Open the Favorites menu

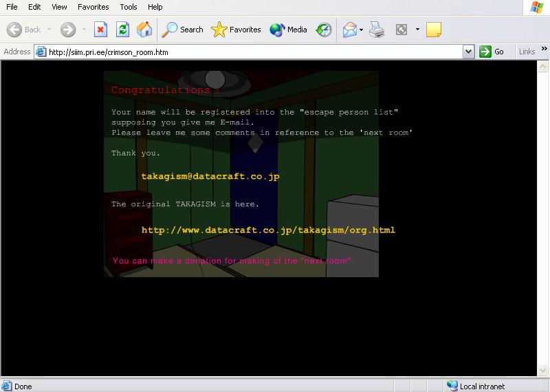point(93,7)
